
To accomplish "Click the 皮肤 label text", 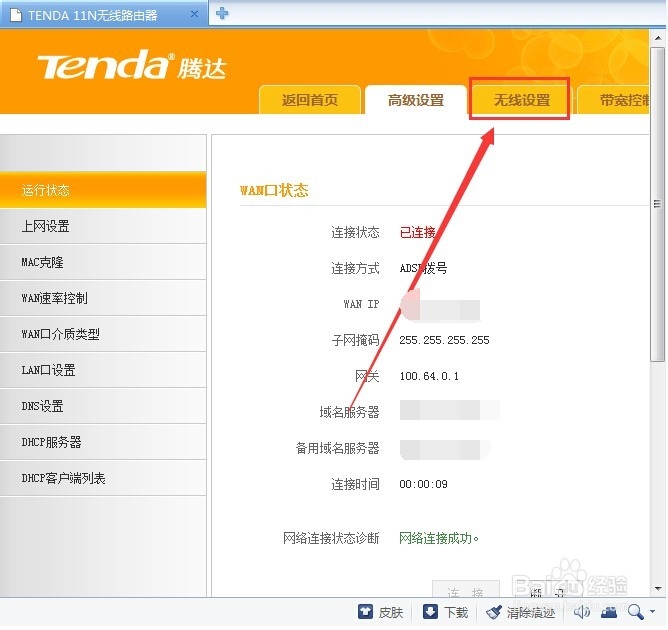I will (x=391, y=613).
